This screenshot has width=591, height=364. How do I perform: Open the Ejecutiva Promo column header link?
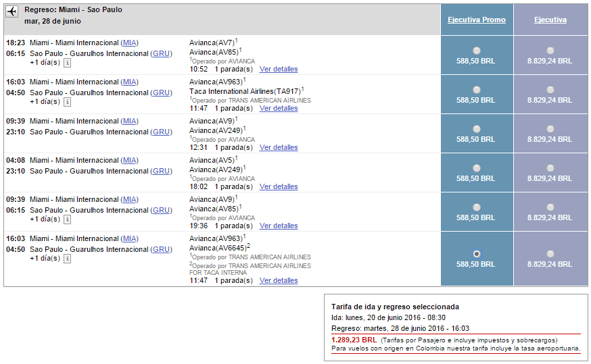tap(477, 20)
